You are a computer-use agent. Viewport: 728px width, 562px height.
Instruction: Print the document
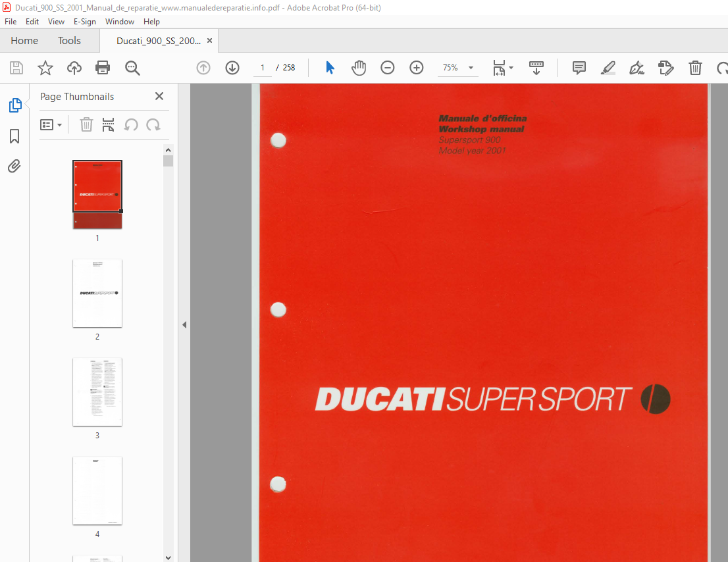(103, 68)
